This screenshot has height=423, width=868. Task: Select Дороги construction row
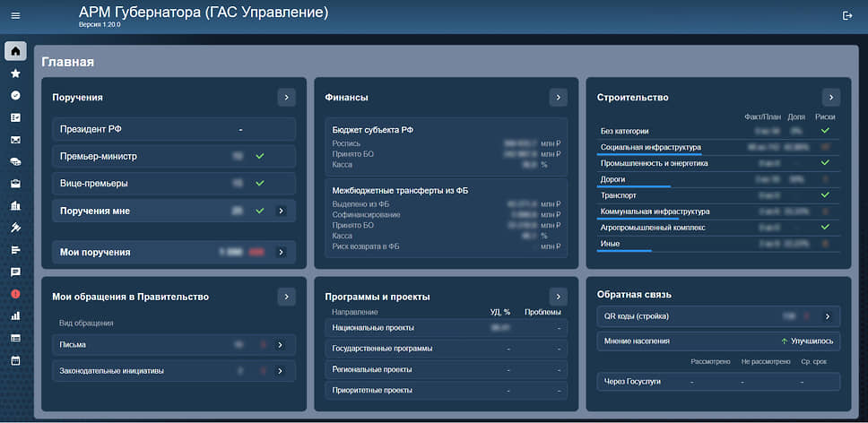coord(718,180)
